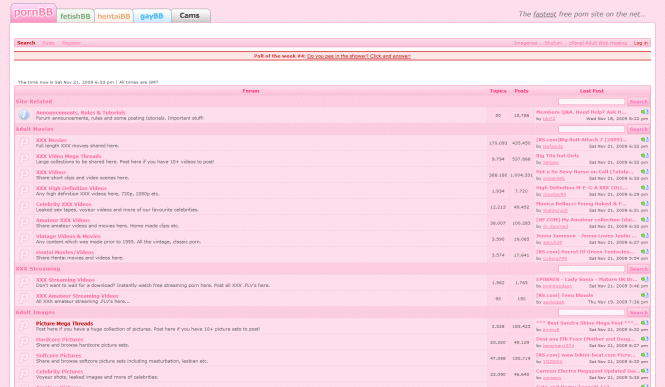Click the XXX High Definition Videos forum icon
Image resolution: width=665 pixels, height=387 pixels.
tap(24, 190)
